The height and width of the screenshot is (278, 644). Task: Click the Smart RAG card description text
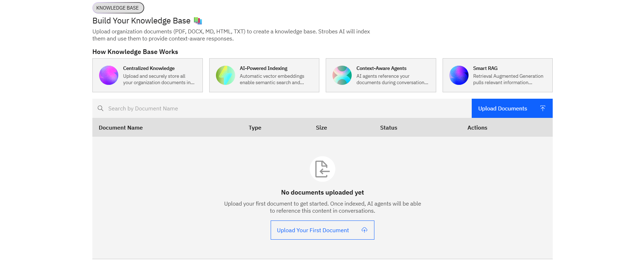click(508, 79)
